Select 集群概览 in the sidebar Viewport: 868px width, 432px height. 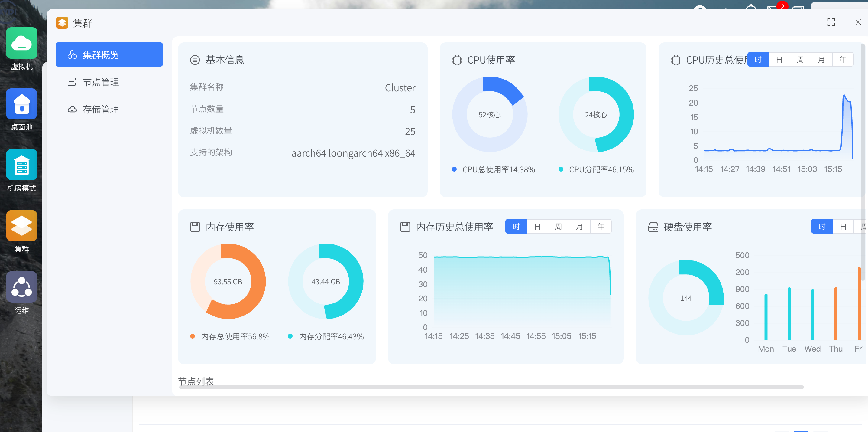pos(109,55)
